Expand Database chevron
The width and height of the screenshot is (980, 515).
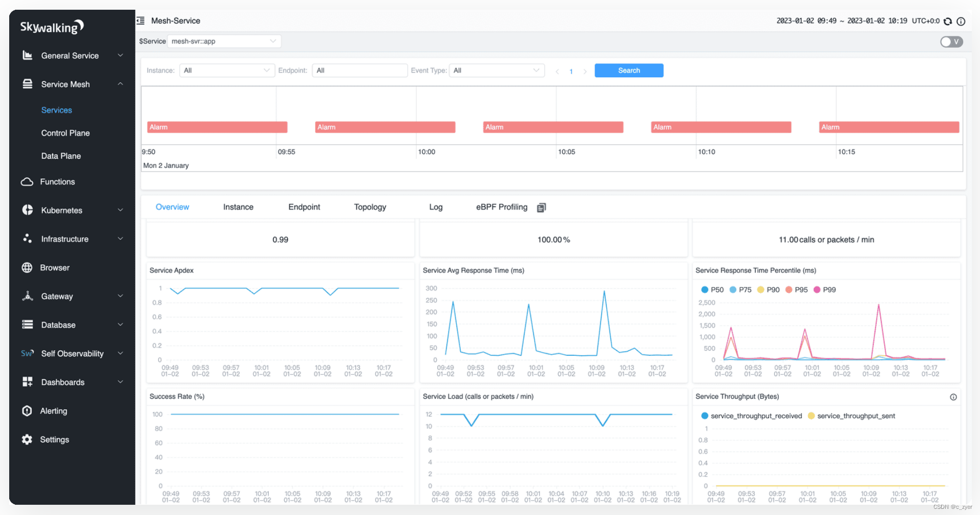tap(120, 325)
